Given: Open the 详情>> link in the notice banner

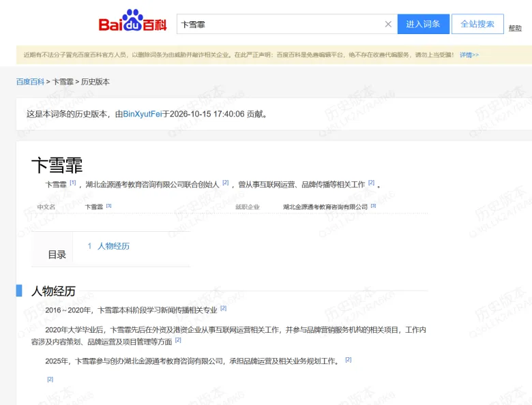Looking at the screenshot, I should point(469,55).
